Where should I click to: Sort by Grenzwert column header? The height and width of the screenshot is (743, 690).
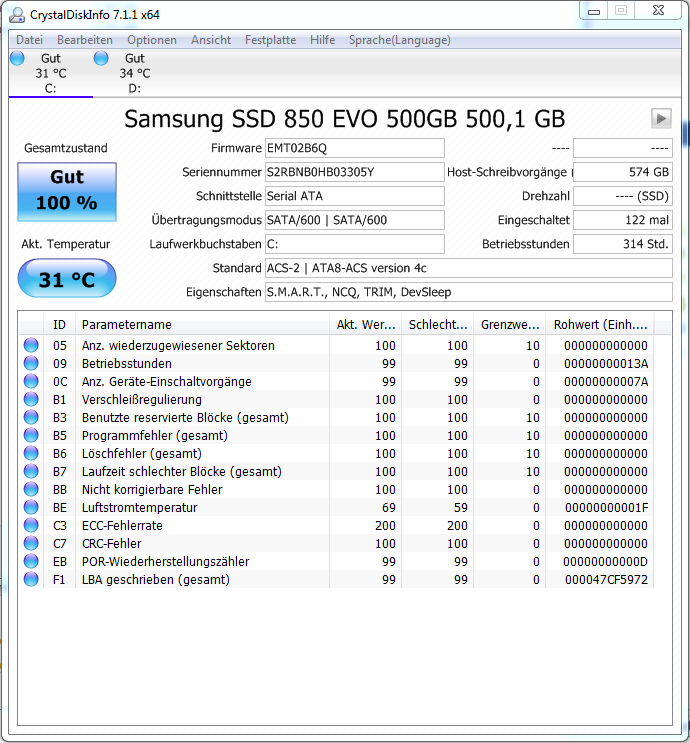pyautogui.click(x=510, y=325)
